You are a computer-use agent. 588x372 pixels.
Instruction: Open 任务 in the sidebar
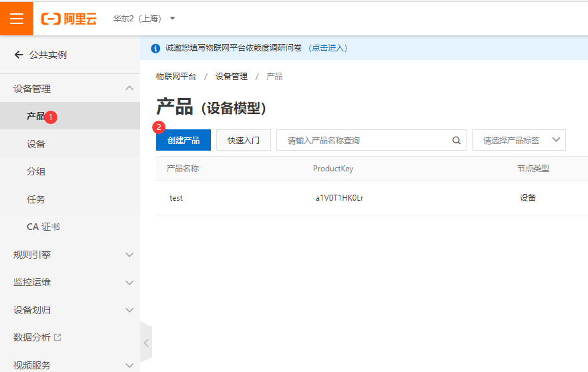click(70, 199)
